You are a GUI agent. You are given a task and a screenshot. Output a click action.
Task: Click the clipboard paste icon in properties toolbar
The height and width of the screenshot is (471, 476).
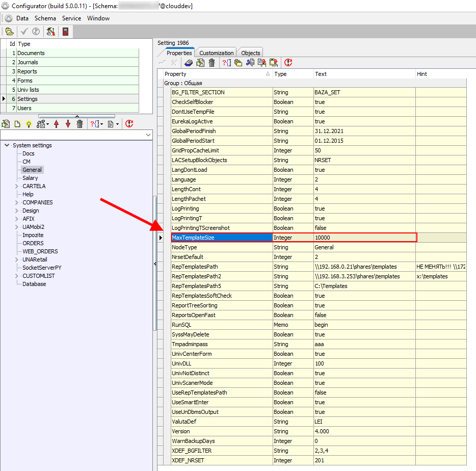pyautogui.click(x=274, y=63)
